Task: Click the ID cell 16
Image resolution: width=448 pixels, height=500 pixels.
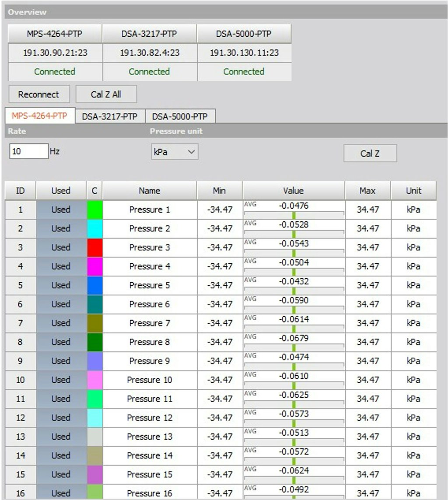Action: point(21,493)
